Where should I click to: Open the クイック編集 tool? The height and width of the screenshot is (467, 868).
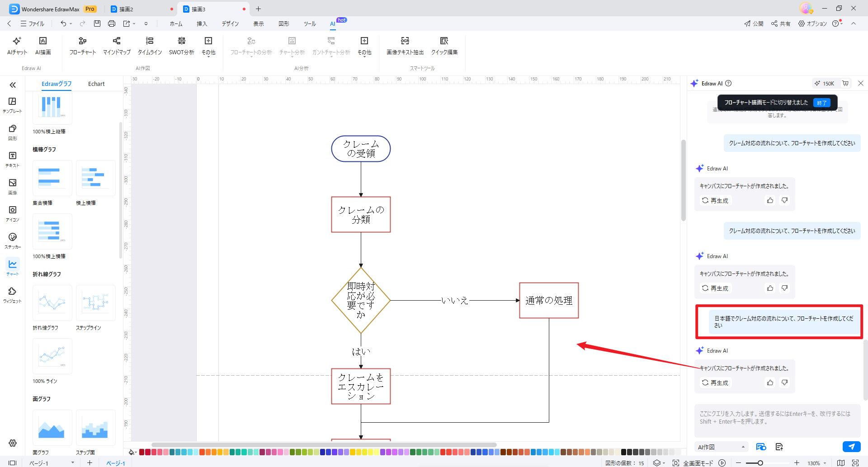[444, 46]
